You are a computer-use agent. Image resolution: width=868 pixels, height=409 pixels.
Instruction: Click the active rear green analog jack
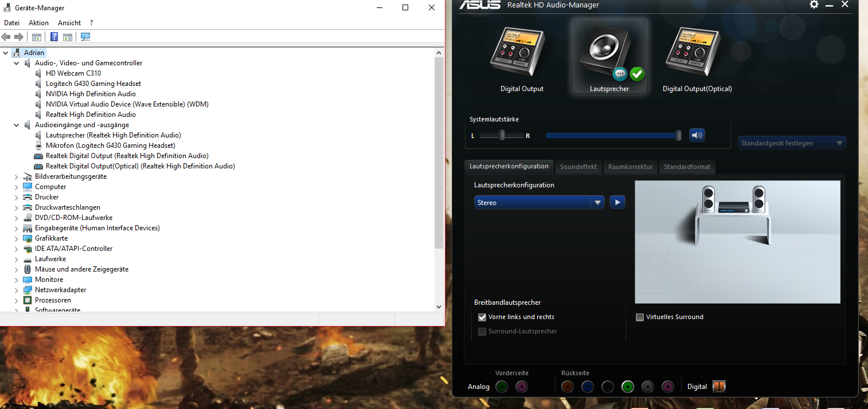(x=628, y=387)
